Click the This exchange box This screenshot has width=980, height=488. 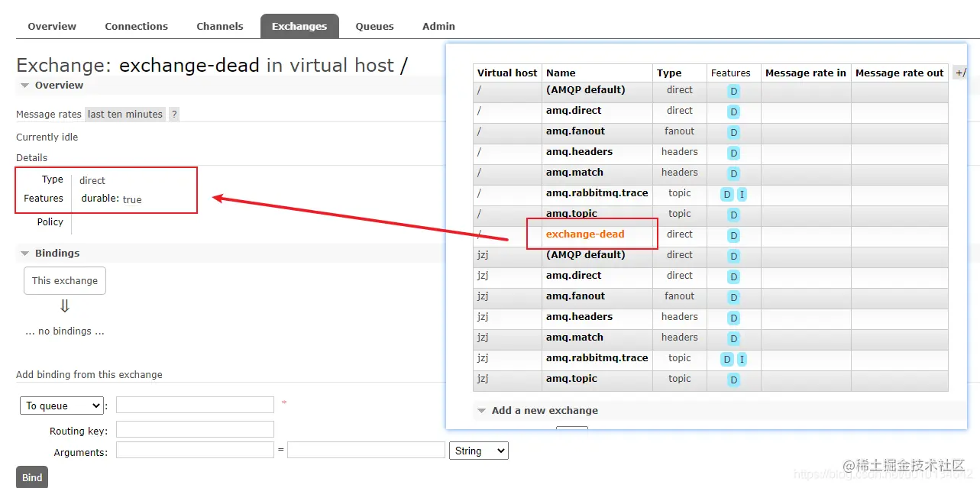(x=65, y=280)
